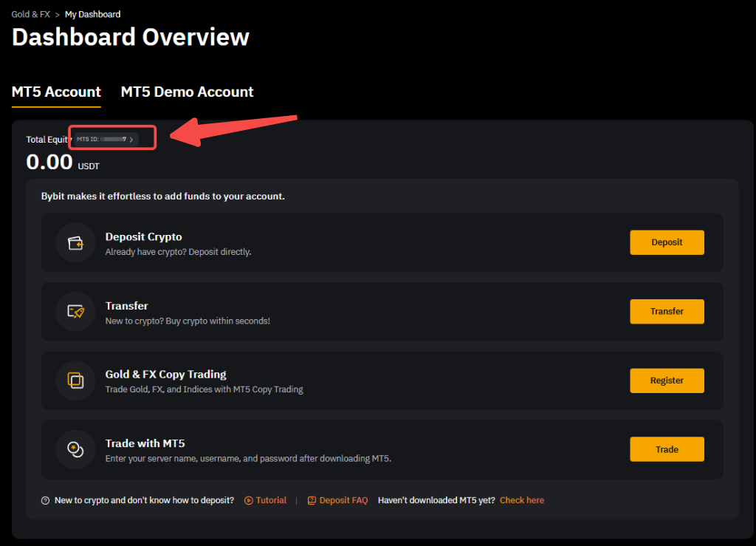
Task: Expand the MT5 ID chevron arrow
Action: [x=131, y=139]
